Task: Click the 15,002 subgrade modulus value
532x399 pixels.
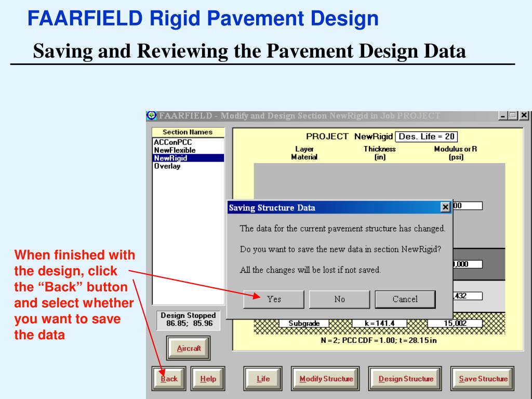Action: tap(455, 323)
